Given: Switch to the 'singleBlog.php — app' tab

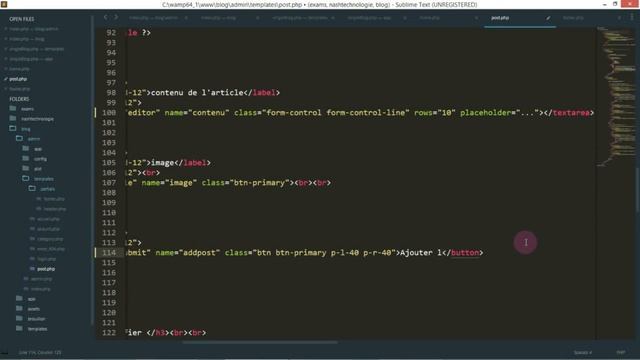Looking at the screenshot, I should pos(369,18).
